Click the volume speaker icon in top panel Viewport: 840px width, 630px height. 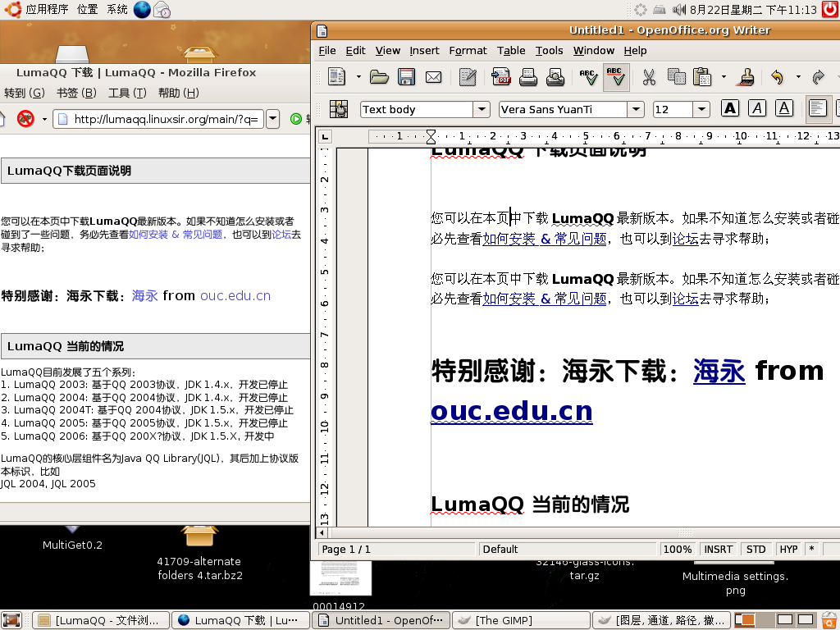[678, 9]
